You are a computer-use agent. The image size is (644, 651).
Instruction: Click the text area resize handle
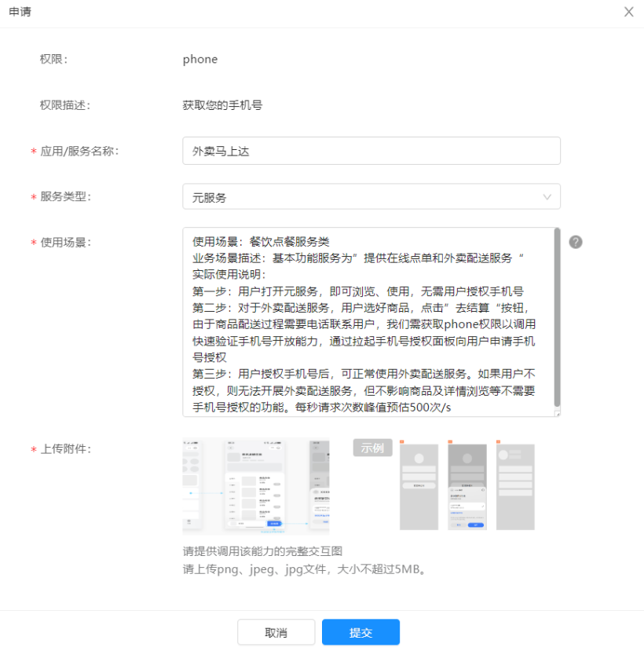(558, 413)
